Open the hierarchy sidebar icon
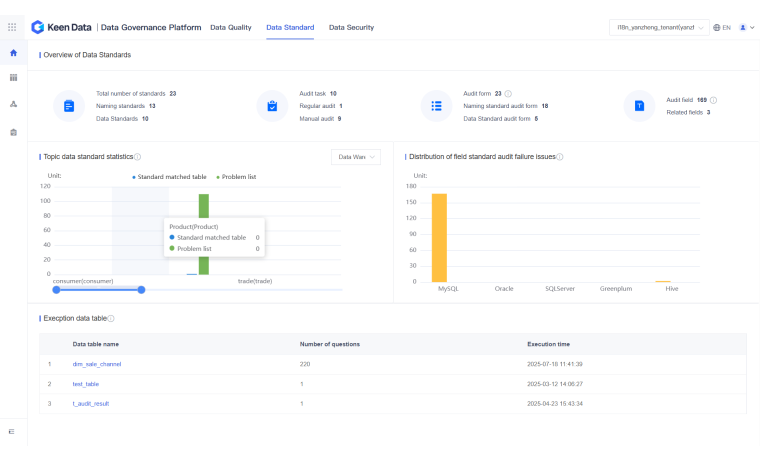This screenshot has width=760, height=460. (x=13, y=104)
